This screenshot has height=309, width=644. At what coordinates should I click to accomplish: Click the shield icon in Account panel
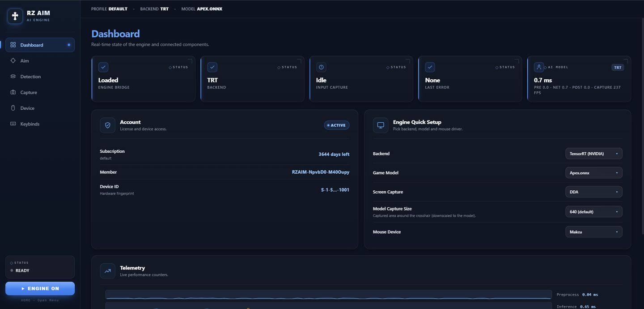click(108, 125)
